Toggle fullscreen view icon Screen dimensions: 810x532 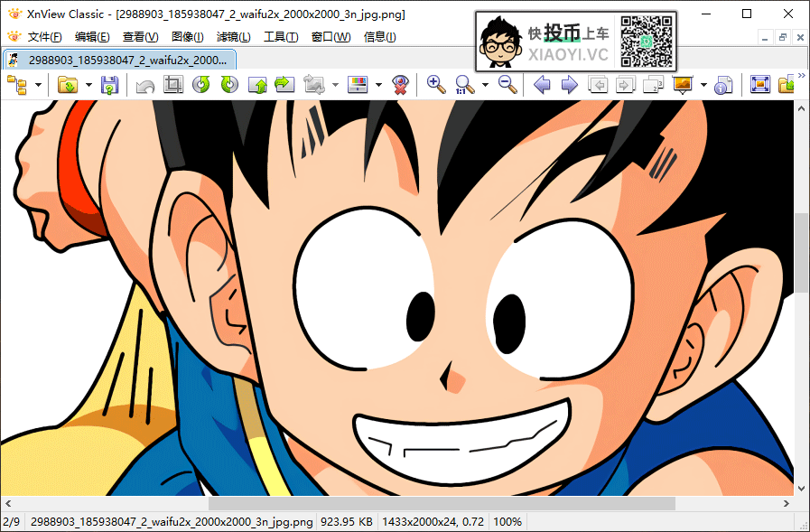point(759,85)
